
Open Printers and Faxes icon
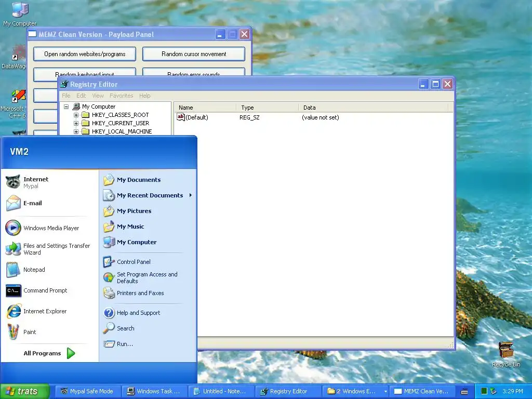[109, 293]
